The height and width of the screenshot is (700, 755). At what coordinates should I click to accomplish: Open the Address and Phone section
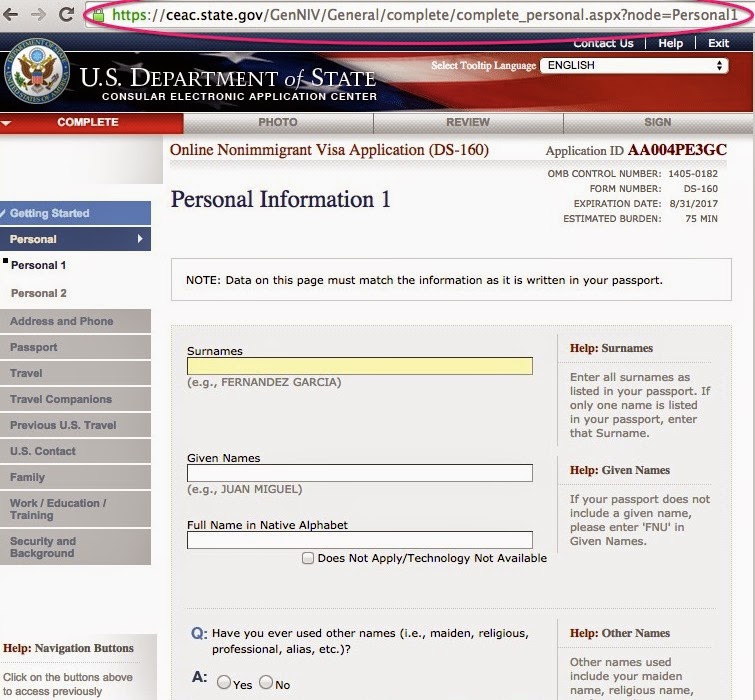pos(75,321)
